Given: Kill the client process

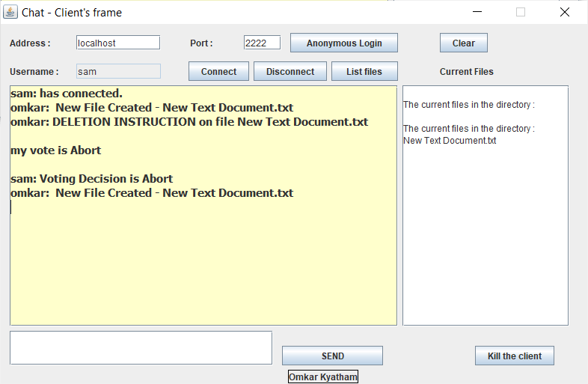Looking at the screenshot, I should point(515,356).
